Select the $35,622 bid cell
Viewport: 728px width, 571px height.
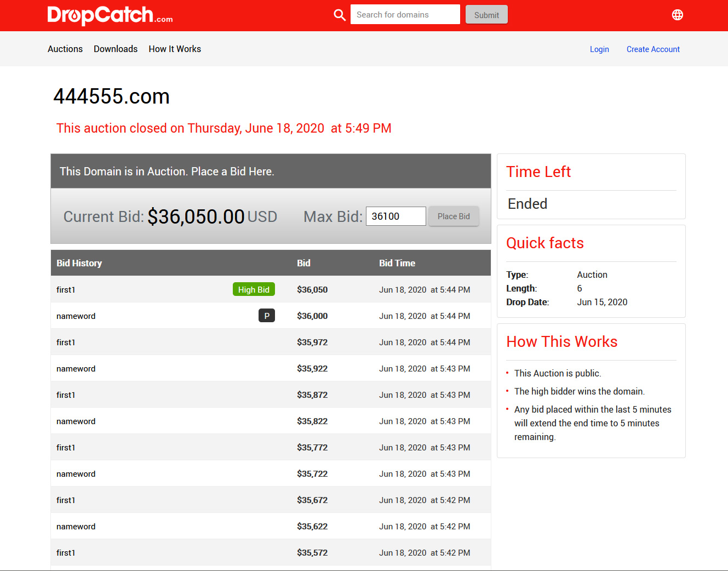312,526
